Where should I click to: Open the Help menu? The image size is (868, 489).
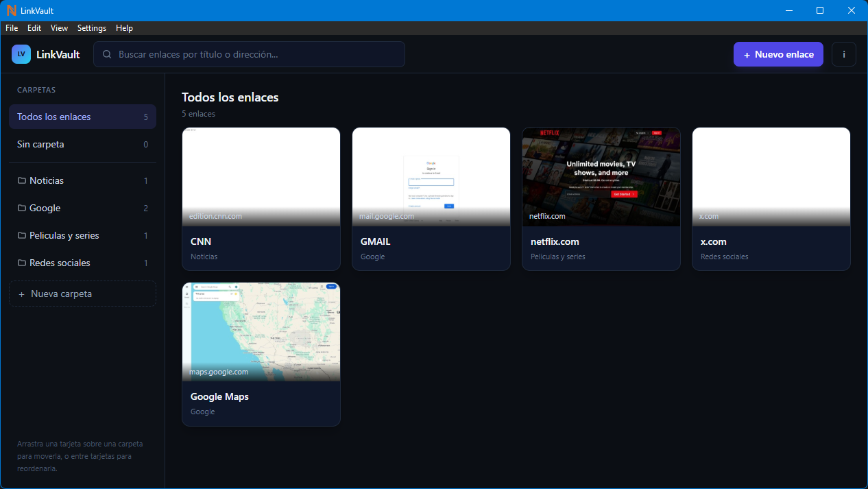[124, 28]
